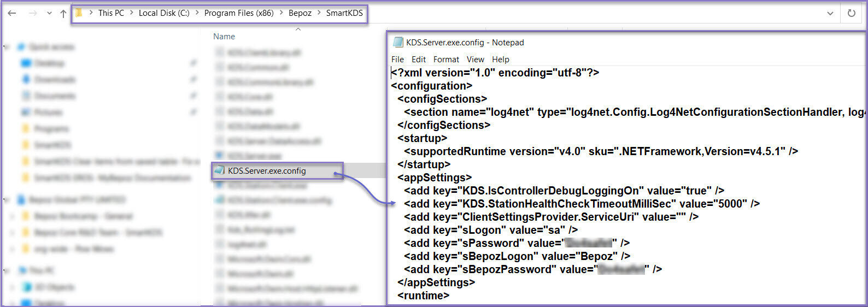The width and height of the screenshot is (868, 307).
Task: Select SmartKDS breadcrumb folder
Action: 344,13
